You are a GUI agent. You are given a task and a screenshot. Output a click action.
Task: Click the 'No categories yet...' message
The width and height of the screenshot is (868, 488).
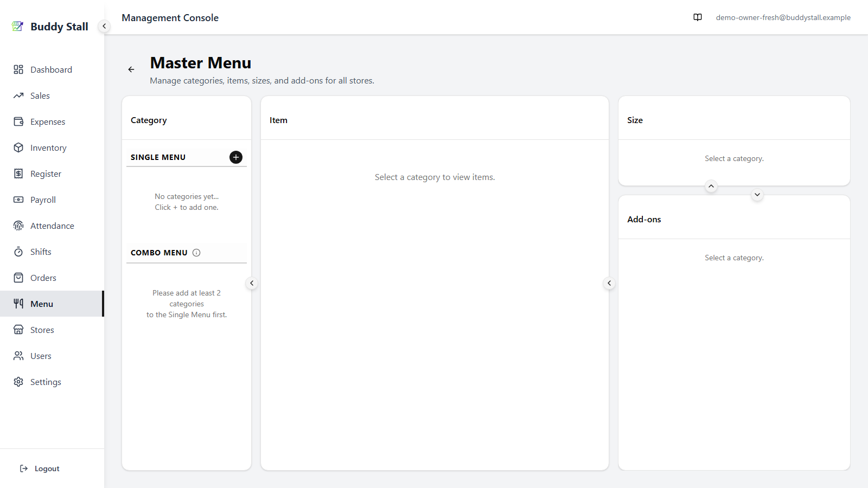[187, 196]
